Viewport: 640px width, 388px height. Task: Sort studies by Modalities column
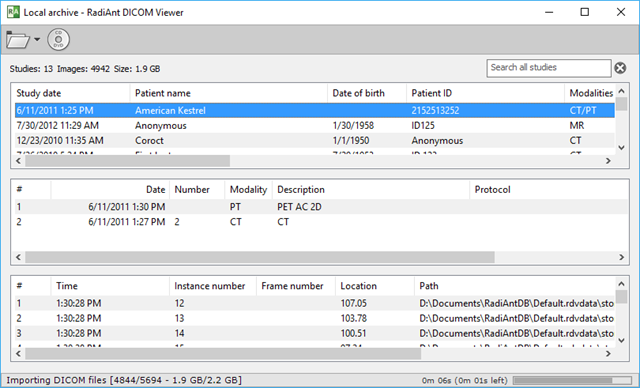(x=590, y=93)
